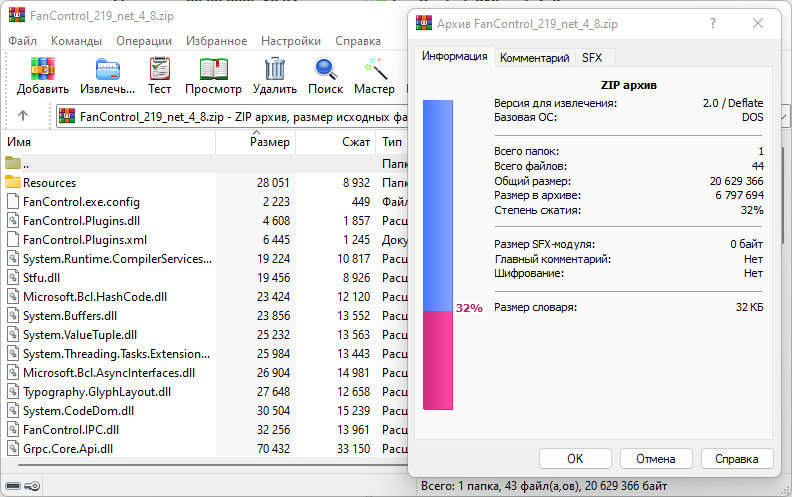Sort the list by the Тип column header
The height and width of the screenshot is (497, 792).
coord(392,142)
